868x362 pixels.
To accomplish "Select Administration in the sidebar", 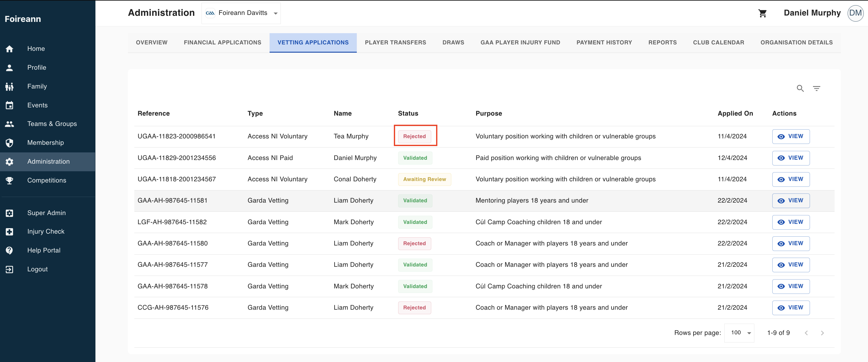I will (47, 162).
